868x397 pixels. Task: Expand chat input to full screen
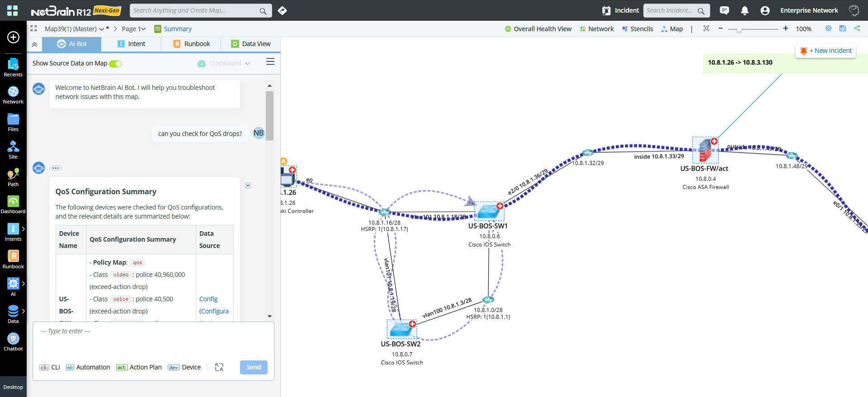(219, 367)
